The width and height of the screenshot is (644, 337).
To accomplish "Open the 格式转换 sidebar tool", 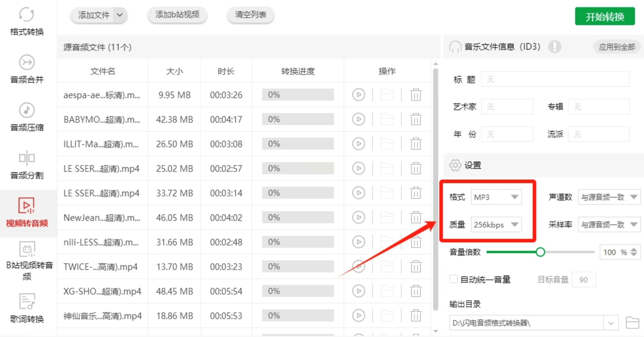I will tap(27, 22).
